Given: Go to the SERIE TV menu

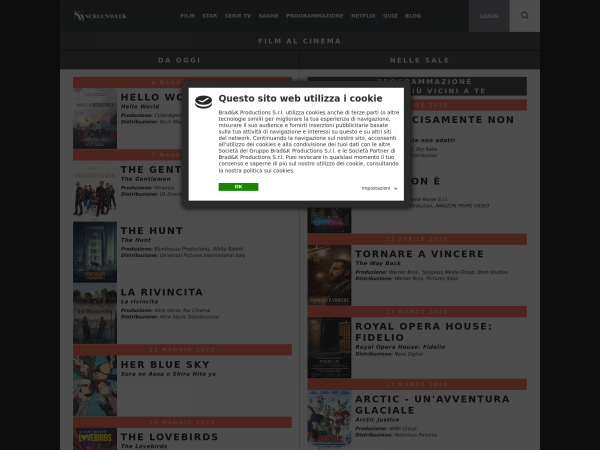Looking at the screenshot, I should (239, 16).
